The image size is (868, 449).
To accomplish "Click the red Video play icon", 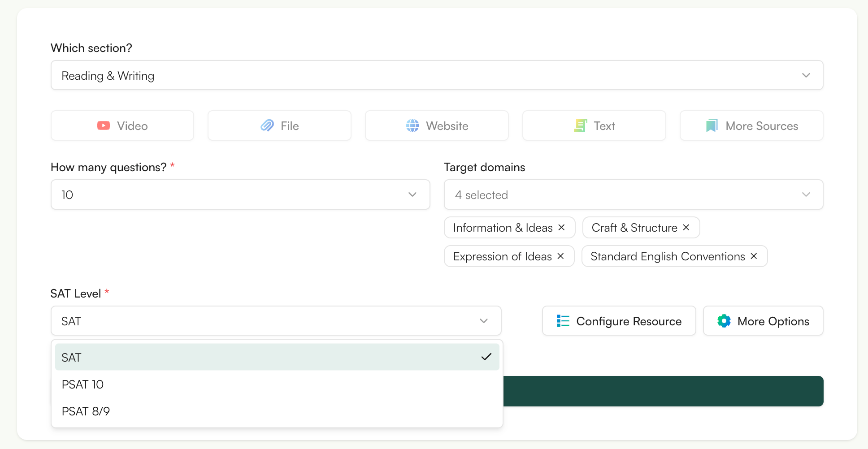I will [x=104, y=125].
